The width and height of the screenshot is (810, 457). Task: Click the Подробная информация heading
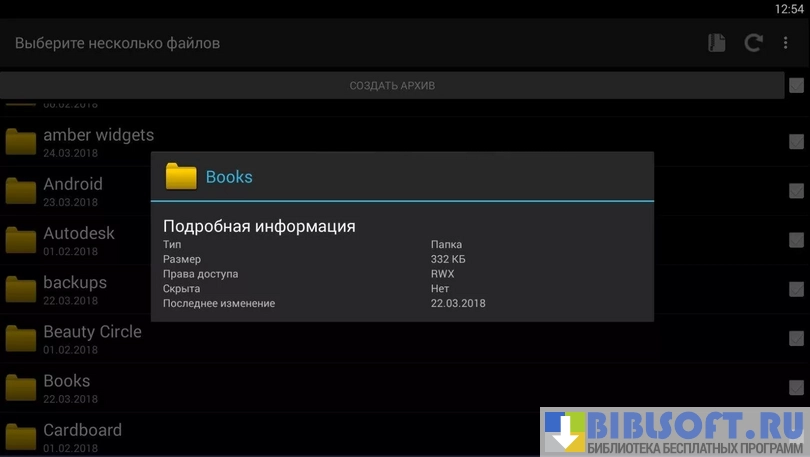pyautogui.click(x=259, y=226)
